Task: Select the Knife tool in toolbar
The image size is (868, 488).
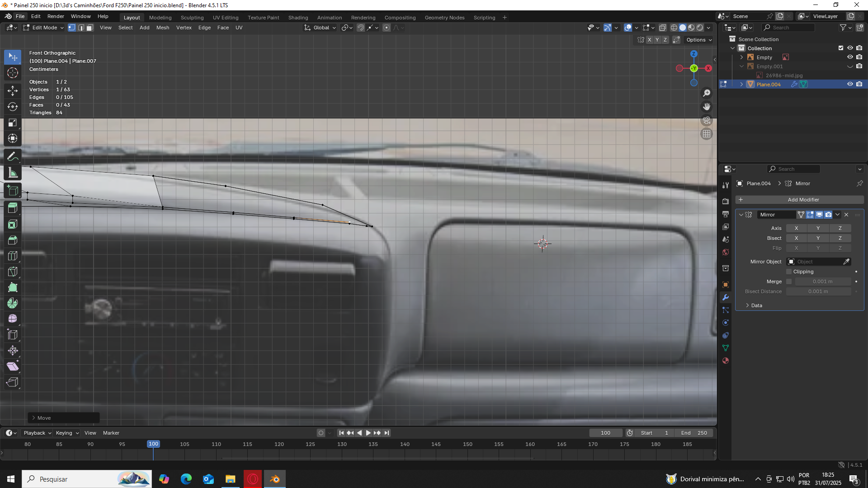Action: pos(13,272)
